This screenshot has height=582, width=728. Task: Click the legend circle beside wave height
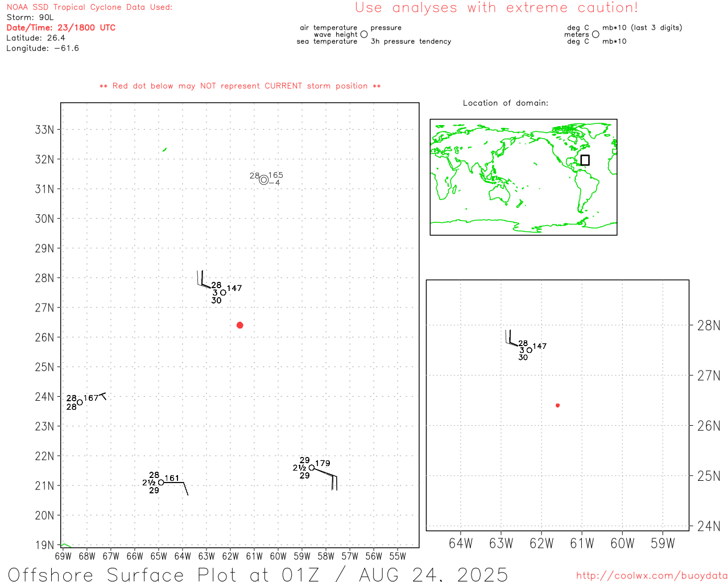364,35
